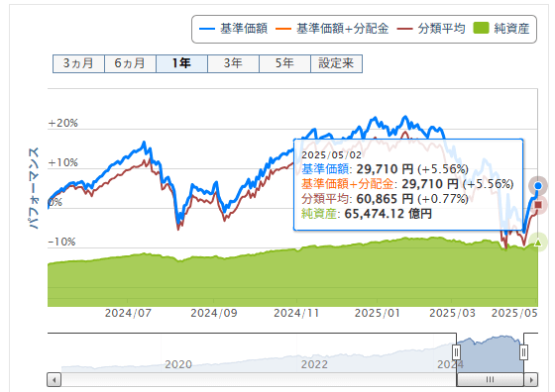
Task: Click the 2025/05 x-axis label
Action: [x=514, y=313]
